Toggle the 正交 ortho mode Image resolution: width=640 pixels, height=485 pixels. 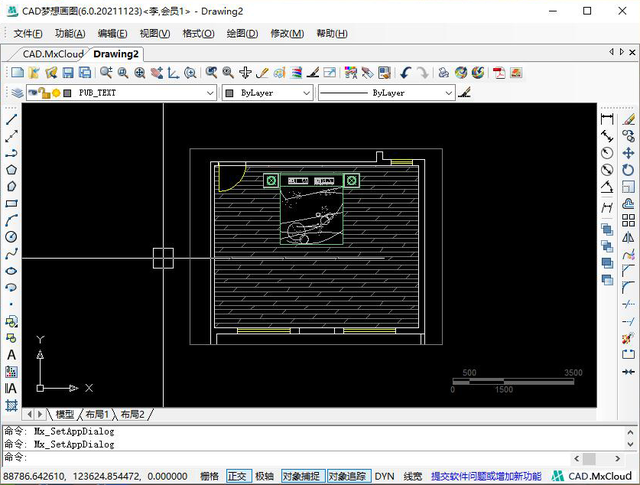click(238, 476)
